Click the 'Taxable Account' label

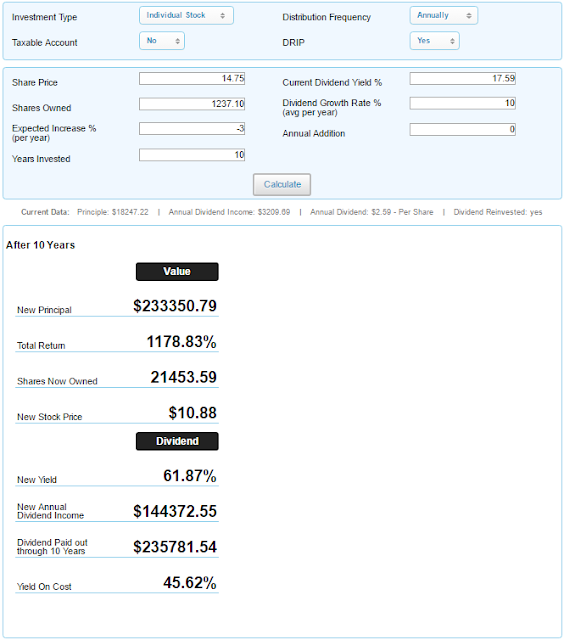pos(44,42)
